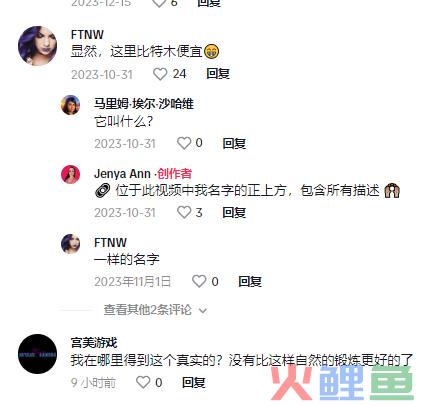Click the chevron beside '查看其他2条评论'
The width and height of the screenshot is (438, 406).
click(203, 311)
